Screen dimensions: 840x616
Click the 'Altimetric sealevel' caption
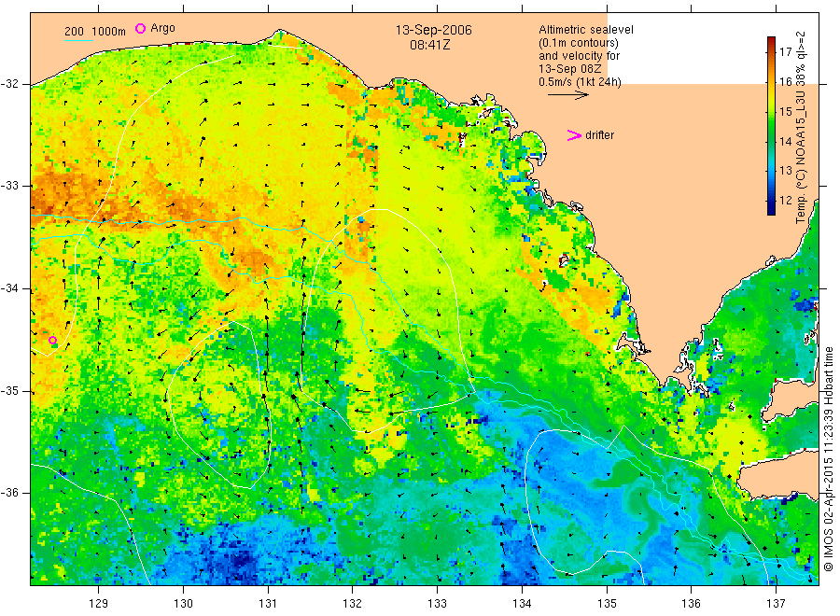point(585,30)
